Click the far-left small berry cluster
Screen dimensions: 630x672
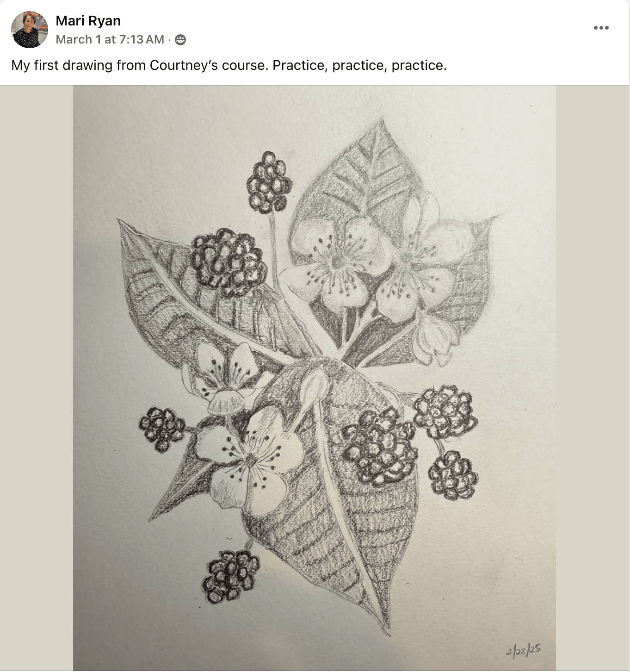(162, 429)
